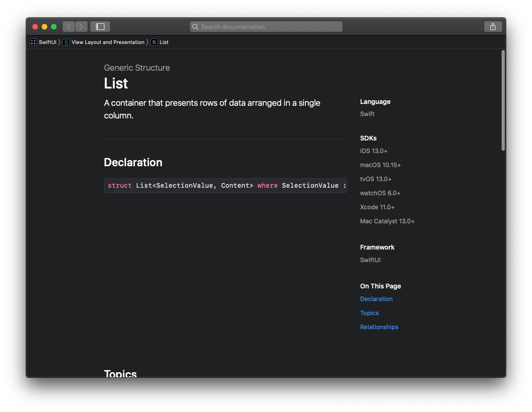Click 'macOS 10.15+' in SDKs
Viewport: 532px width, 412px height.
380,165
